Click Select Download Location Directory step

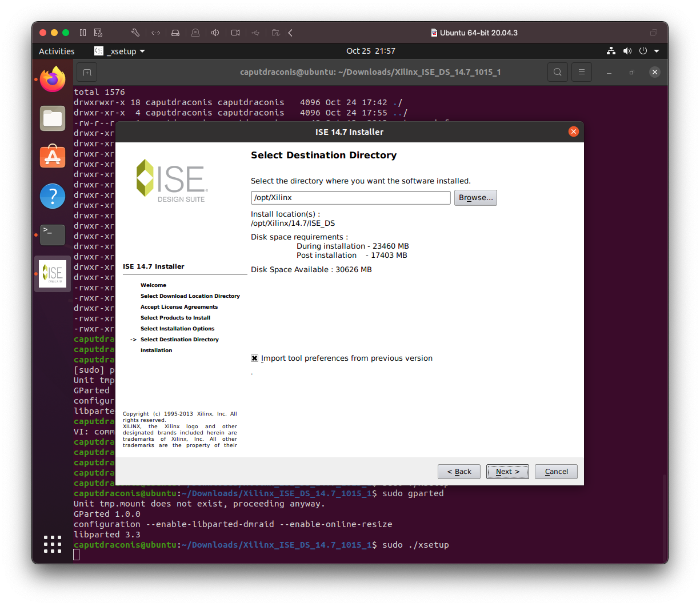click(x=190, y=296)
